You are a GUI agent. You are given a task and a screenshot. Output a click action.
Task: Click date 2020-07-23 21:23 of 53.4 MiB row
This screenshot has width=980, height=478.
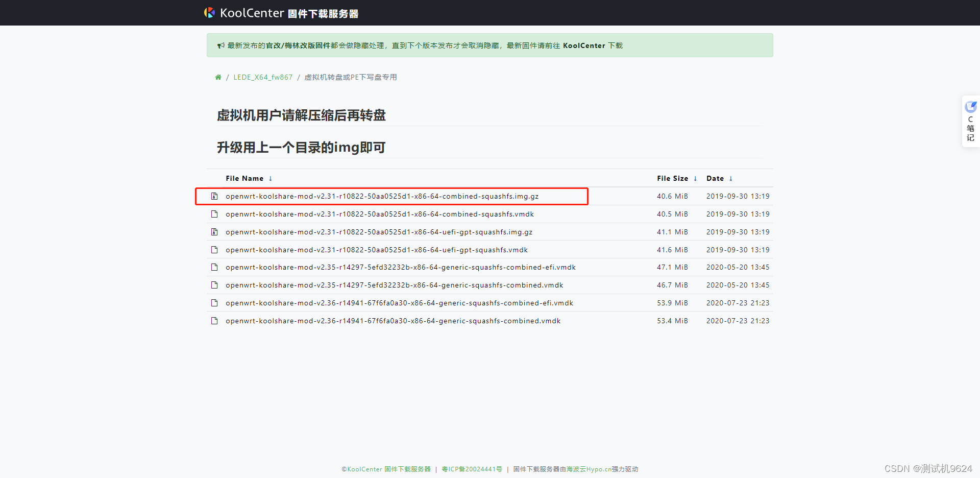(x=738, y=321)
